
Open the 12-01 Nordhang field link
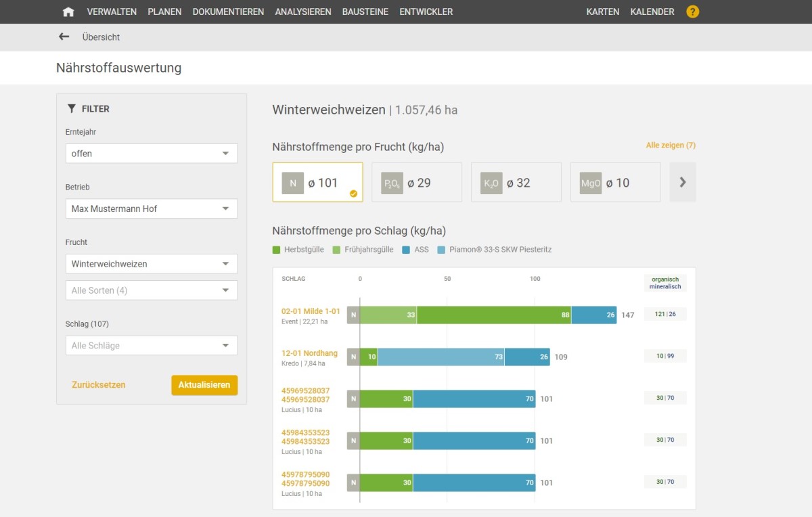(x=309, y=353)
